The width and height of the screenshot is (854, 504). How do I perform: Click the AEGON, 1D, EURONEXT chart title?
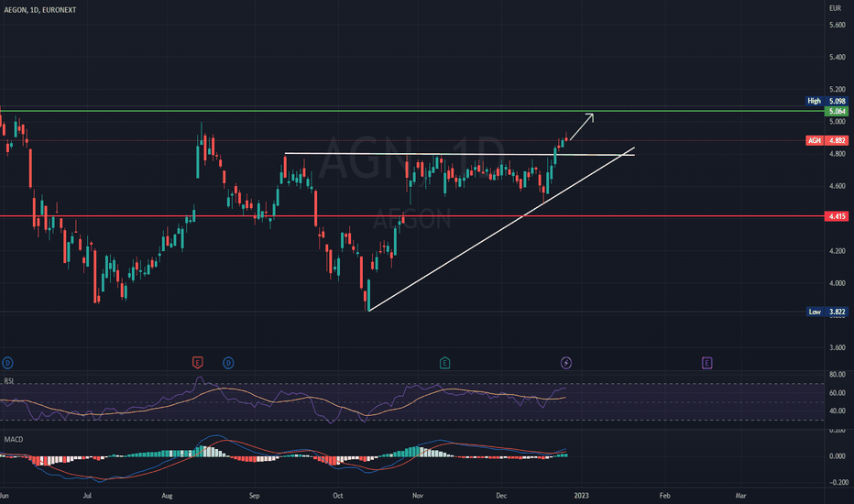point(39,10)
